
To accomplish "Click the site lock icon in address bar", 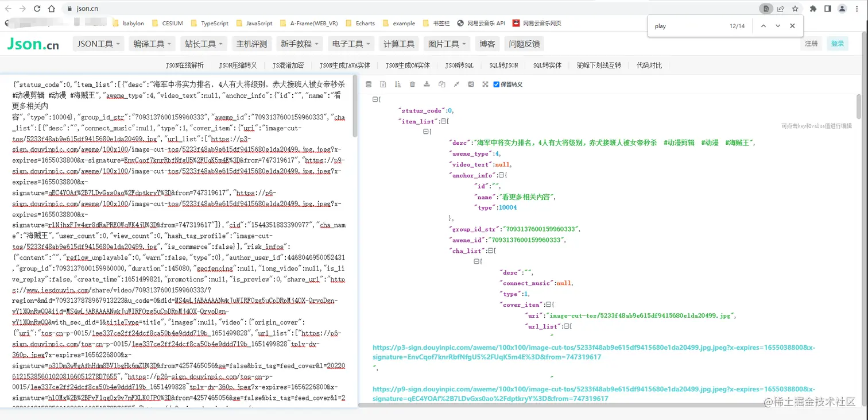I will 69,9.
